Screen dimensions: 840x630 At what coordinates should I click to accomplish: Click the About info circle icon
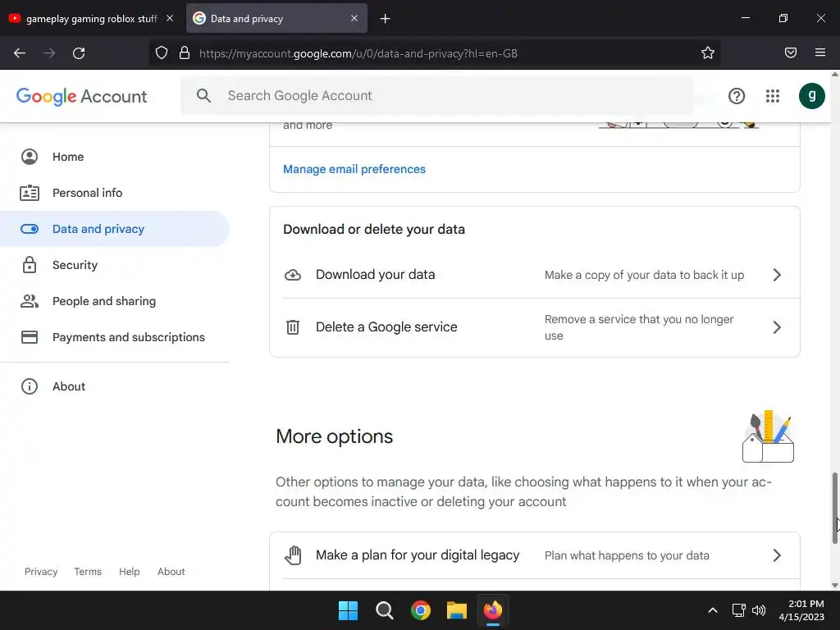click(x=30, y=386)
